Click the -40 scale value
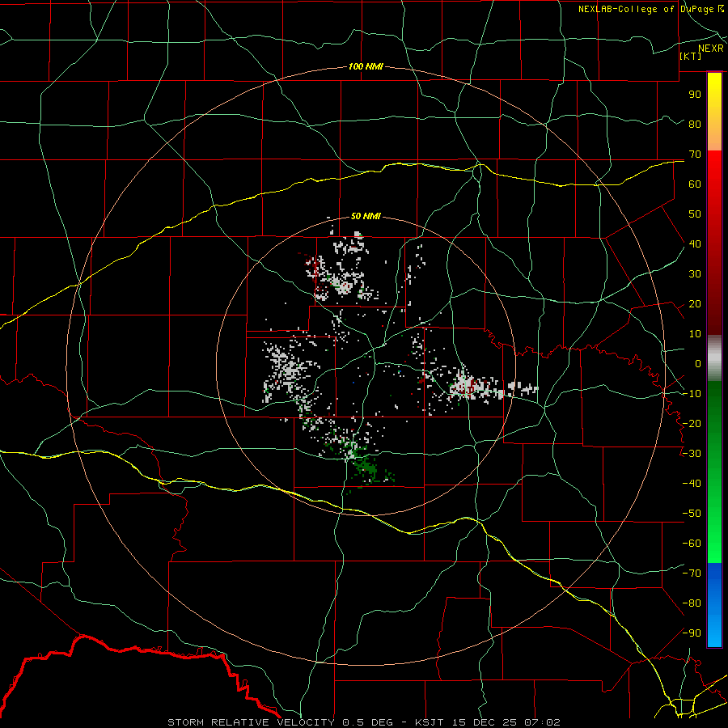 tap(692, 484)
